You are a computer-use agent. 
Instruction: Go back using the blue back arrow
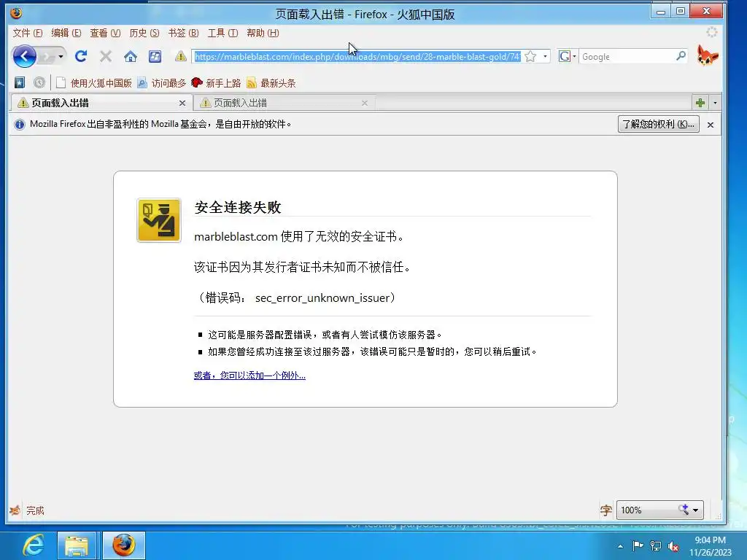[24, 57]
